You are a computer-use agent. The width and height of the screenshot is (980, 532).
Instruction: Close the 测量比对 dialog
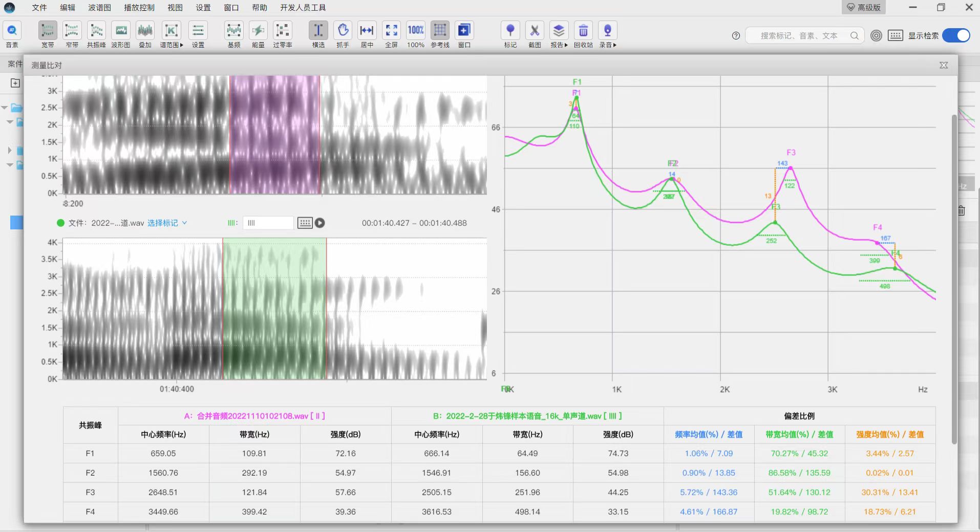pyautogui.click(x=944, y=65)
